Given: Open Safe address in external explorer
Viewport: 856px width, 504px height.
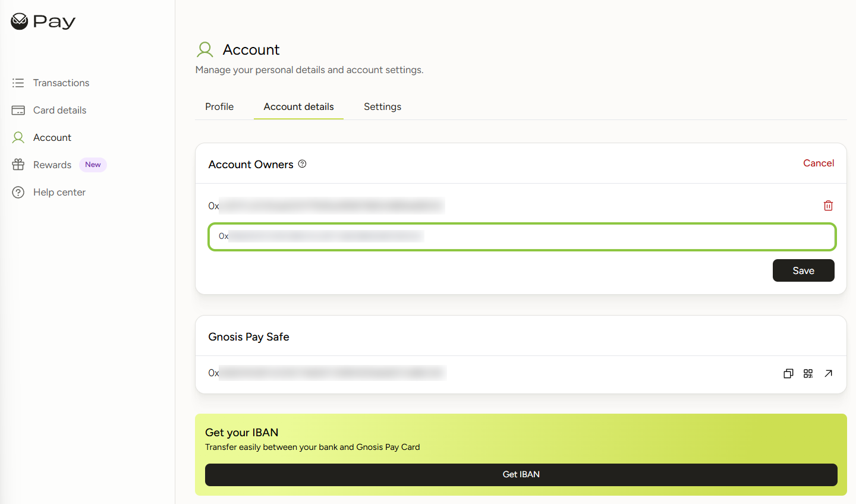Looking at the screenshot, I should 828,373.
